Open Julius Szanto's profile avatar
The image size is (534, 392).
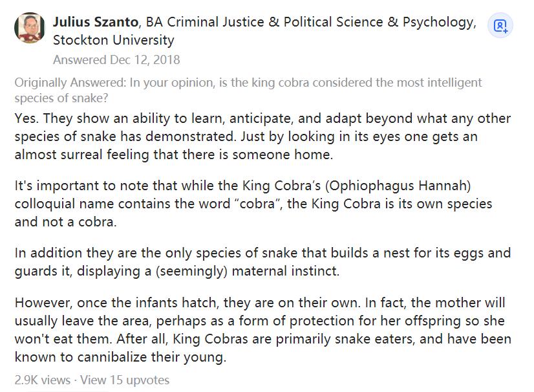[x=29, y=28]
